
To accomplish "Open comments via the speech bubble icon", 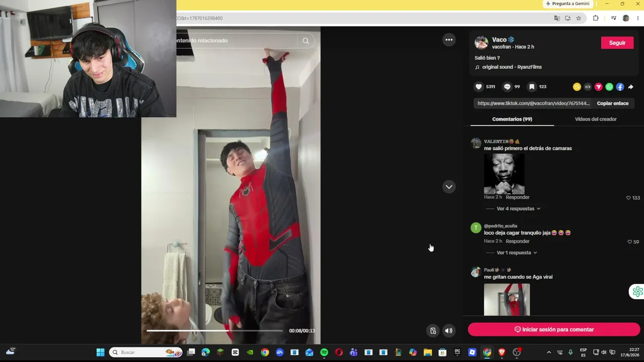I will pyautogui.click(x=507, y=87).
